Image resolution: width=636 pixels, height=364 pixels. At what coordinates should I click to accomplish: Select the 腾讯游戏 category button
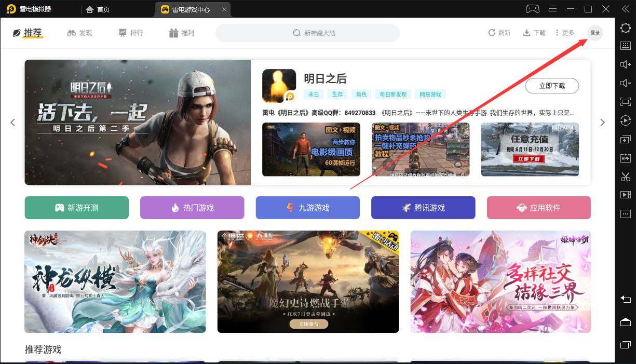pos(423,208)
